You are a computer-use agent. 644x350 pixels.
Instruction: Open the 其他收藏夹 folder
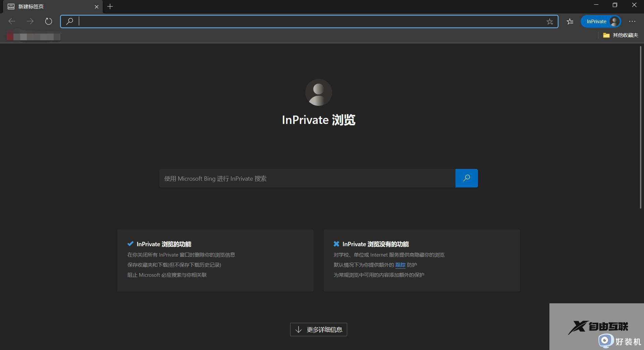tap(621, 35)
